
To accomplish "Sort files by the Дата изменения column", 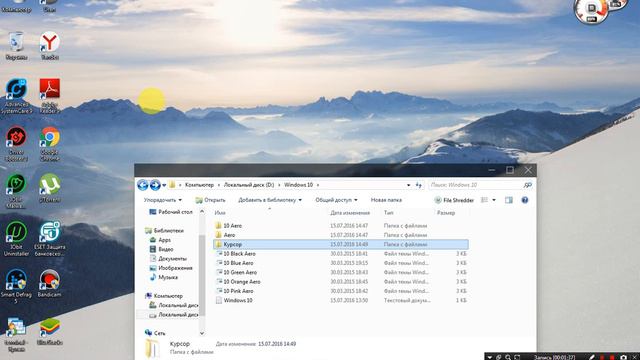I will 350,213.
